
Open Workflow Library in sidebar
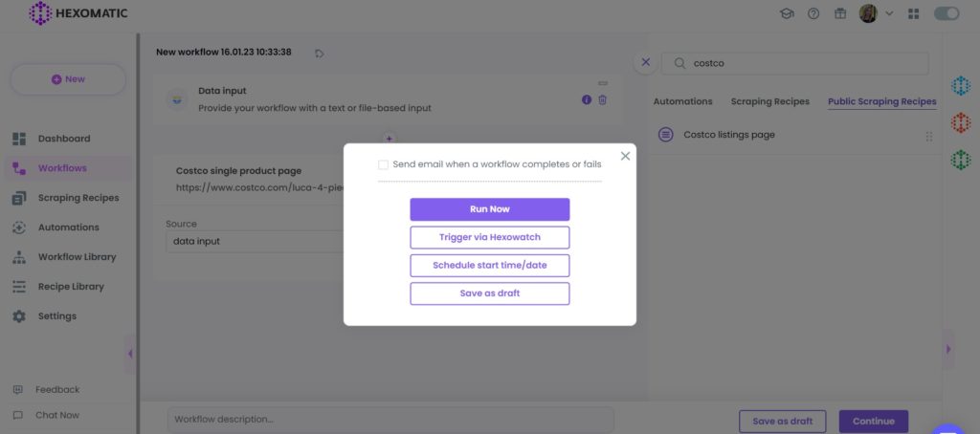[77, 256]
